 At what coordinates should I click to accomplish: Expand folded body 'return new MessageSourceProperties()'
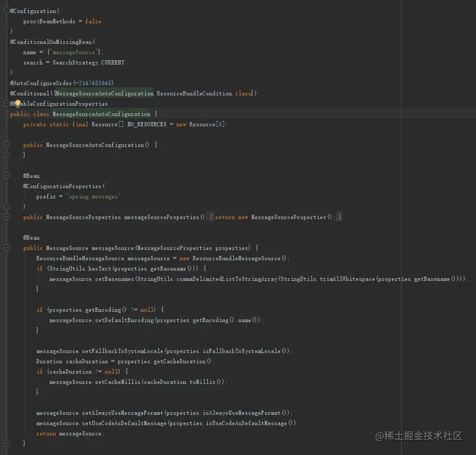[274, 217]
